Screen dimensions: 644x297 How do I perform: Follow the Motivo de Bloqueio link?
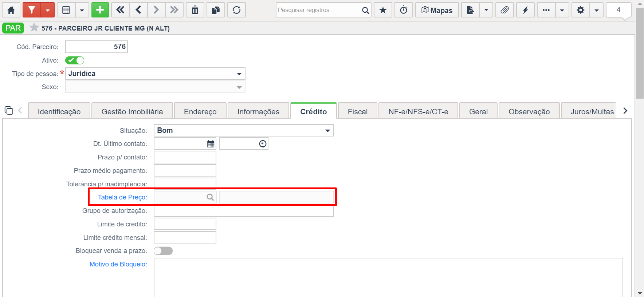[x=118, y=264]
